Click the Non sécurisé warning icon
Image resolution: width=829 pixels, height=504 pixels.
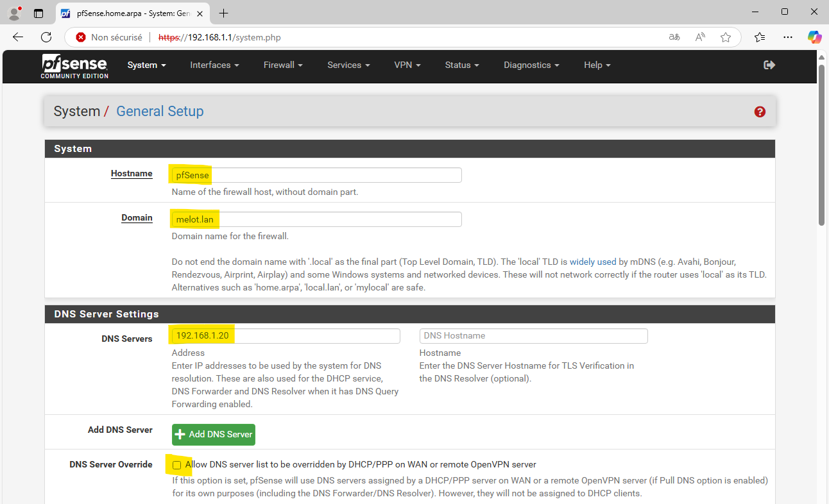81,37
